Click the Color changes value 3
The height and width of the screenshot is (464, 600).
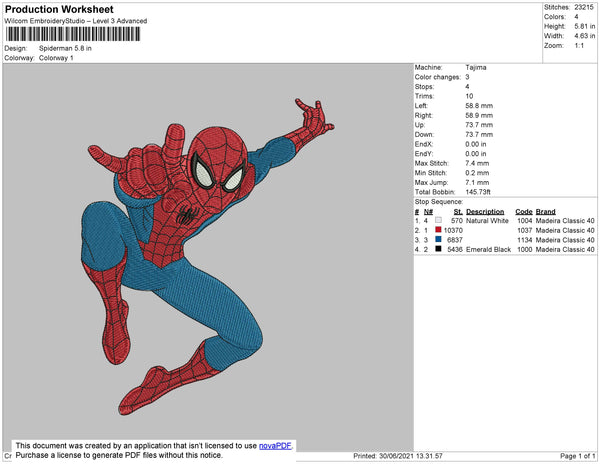click(467, 77)
